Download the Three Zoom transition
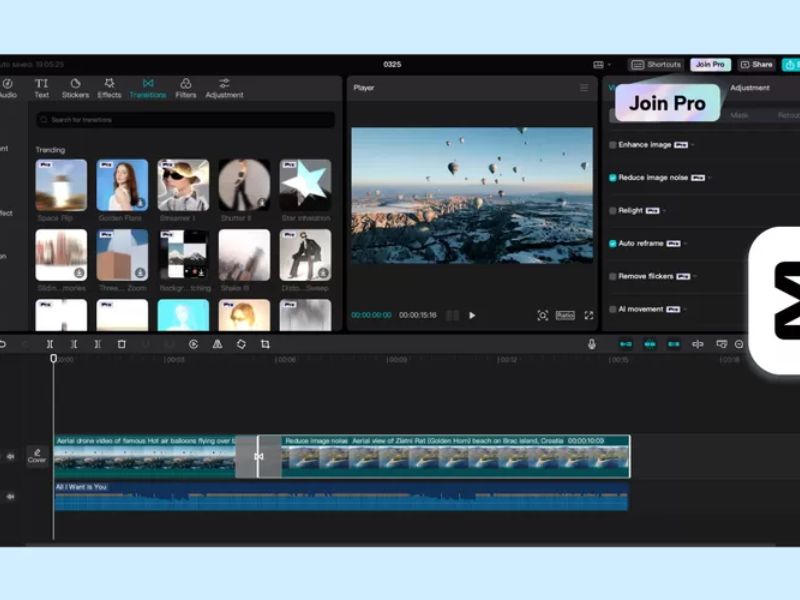Screen dimensions: 800x600 click(140, 273)
